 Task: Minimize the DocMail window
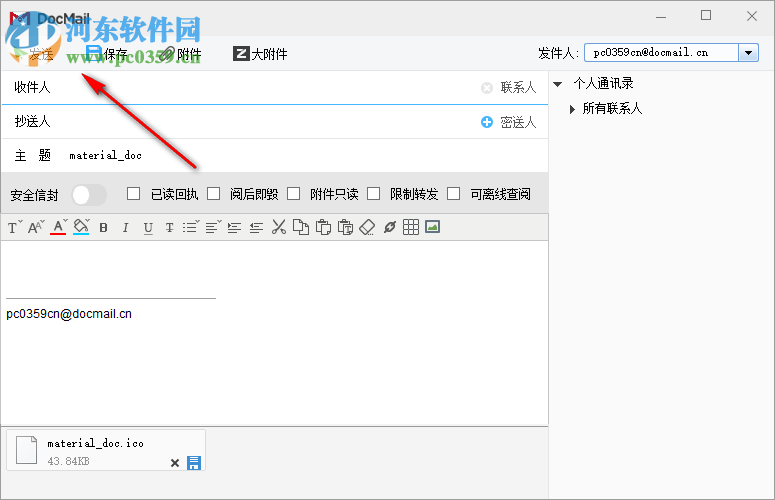pos(661,17)
